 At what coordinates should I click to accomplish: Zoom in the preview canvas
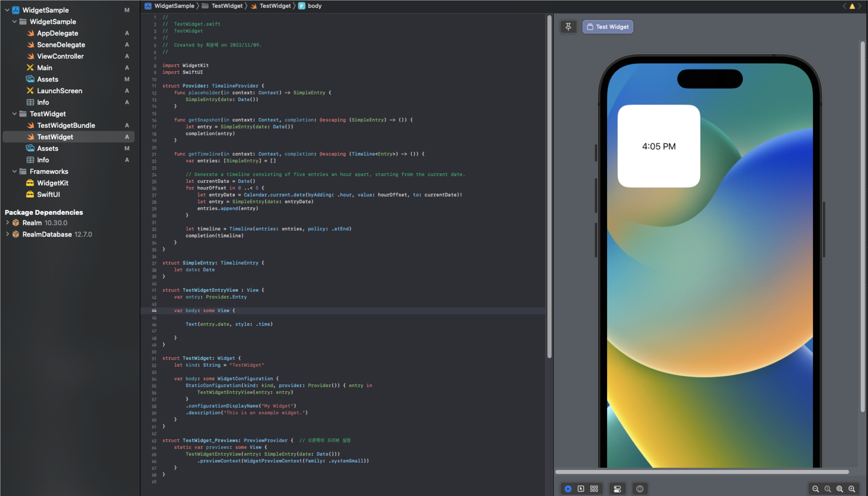tap(852, 489)
